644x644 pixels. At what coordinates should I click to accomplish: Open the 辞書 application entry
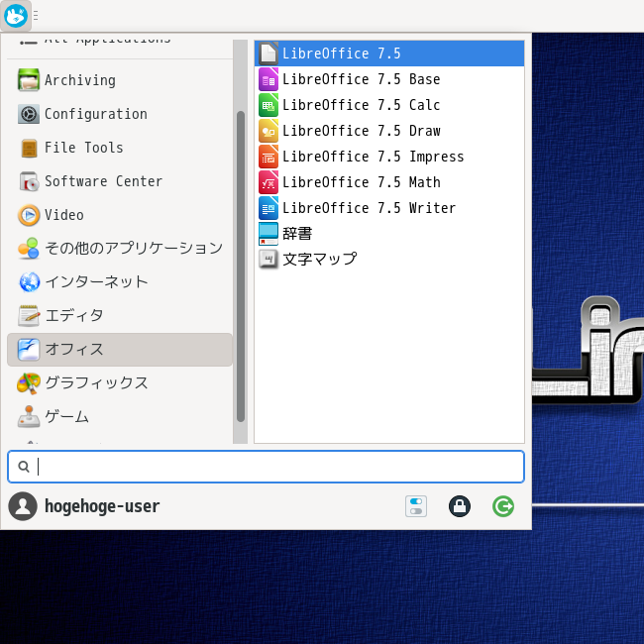[389, 234]
